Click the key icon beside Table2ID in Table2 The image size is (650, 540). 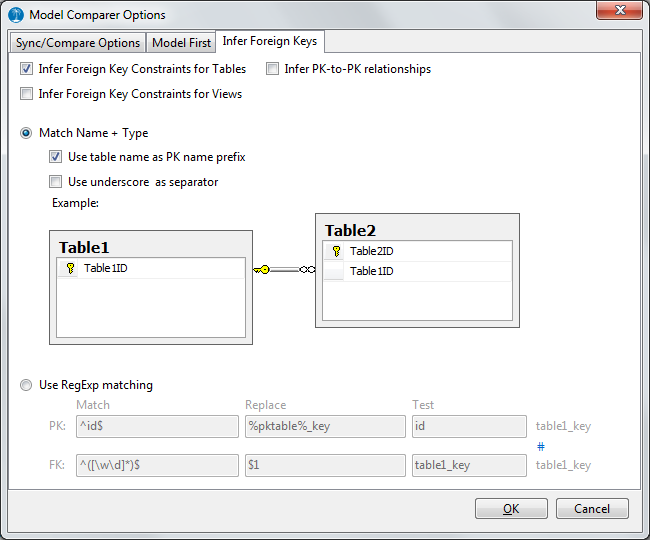pyautogui.click(x=336, y=252)
